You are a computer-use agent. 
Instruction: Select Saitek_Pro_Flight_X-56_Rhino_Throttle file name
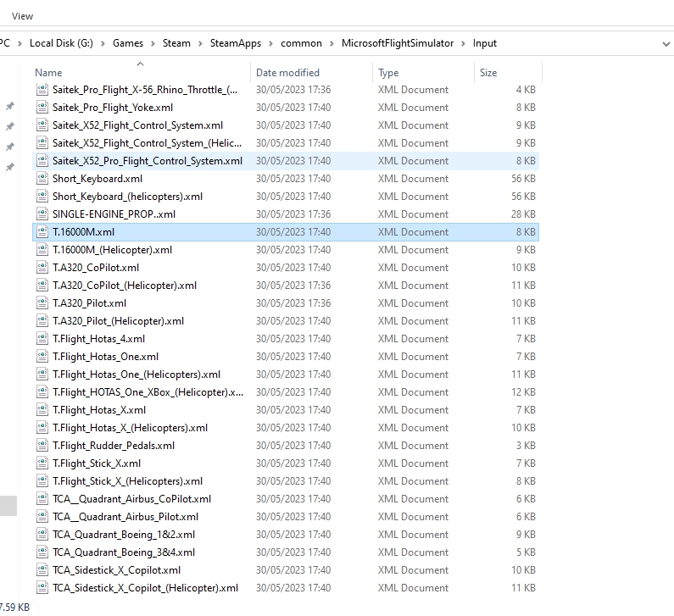click(x=145, y=90)
